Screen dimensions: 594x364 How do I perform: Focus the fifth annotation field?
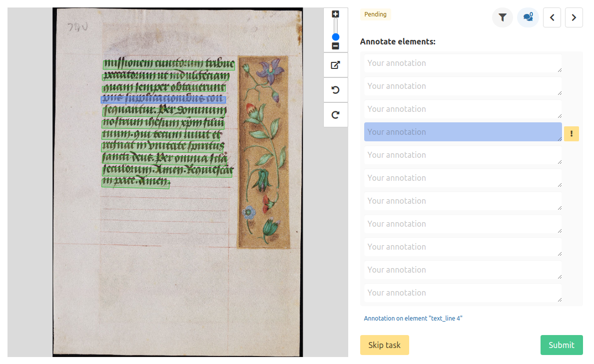coord(463,155)
